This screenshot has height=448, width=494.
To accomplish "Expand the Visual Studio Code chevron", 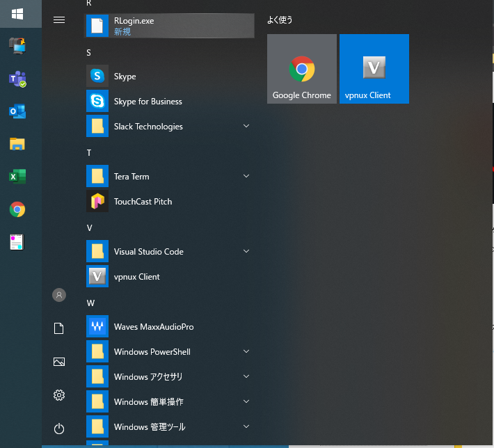I will (246, 251).
